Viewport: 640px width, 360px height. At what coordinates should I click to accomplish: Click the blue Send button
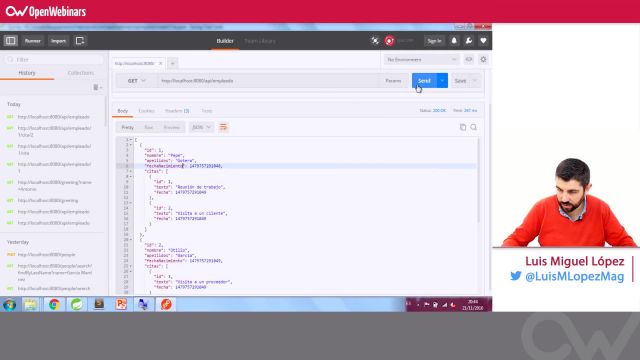(424, 81)
